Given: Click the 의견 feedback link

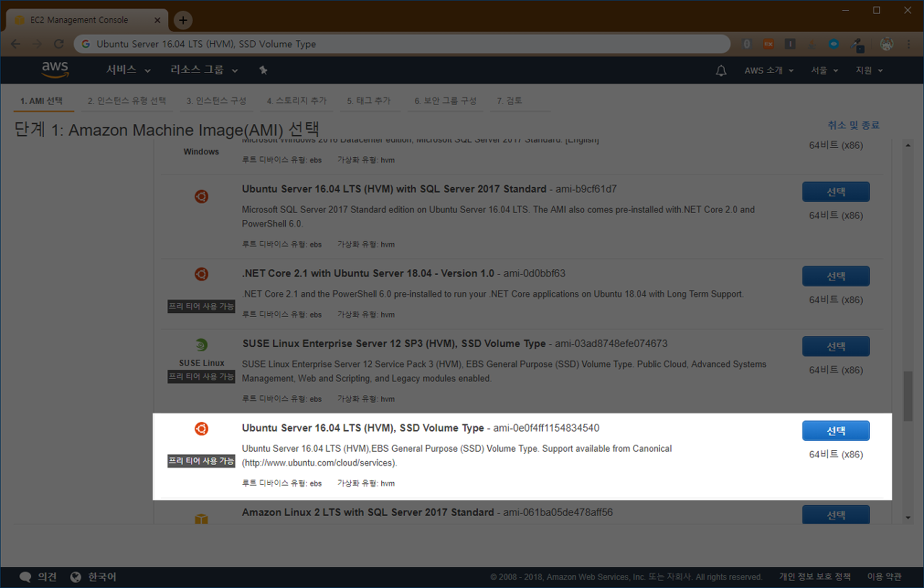Looking at the screenshot, I should [x=48, y=577].
